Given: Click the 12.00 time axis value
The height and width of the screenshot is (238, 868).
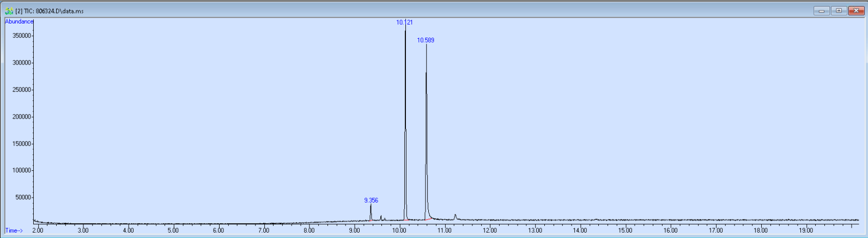Looking at the screenshot, I should tap(490, 230).
